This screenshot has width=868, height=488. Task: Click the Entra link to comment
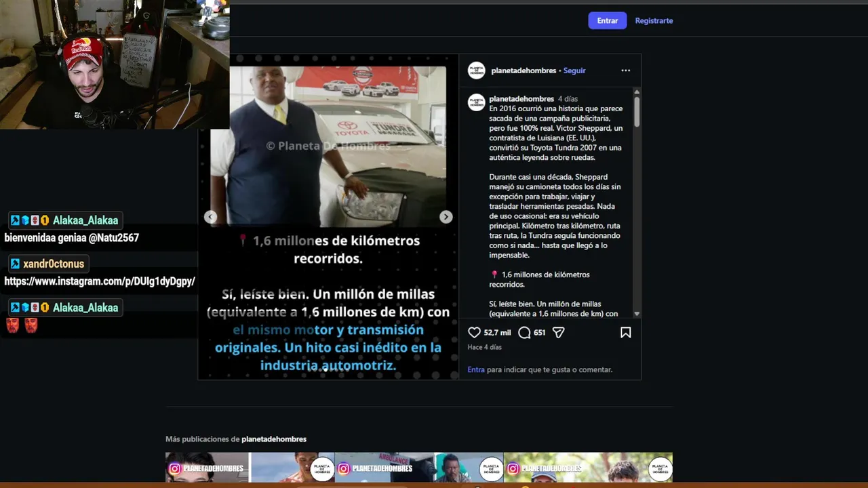click(x=476, y=369)
